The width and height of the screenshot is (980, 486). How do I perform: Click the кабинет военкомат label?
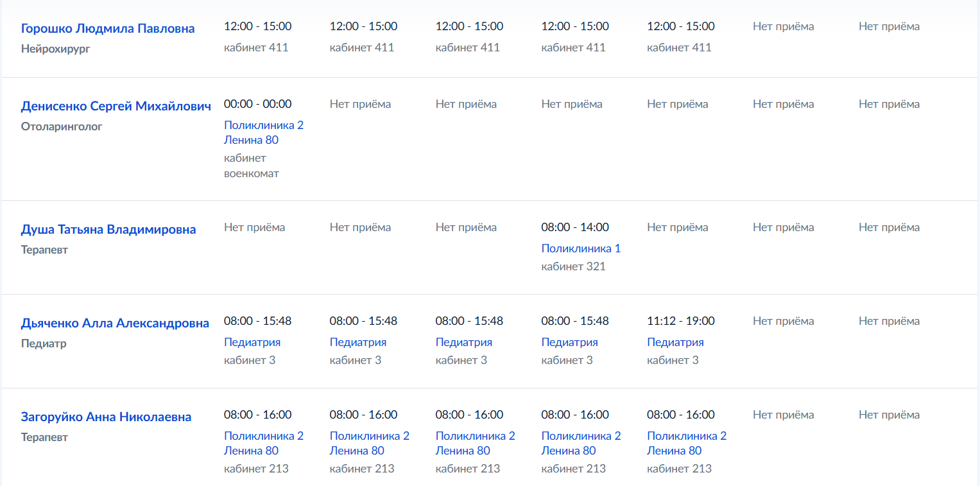[252, 166]
